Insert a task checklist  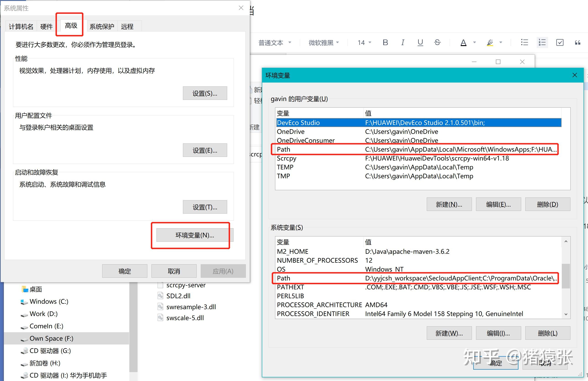coord(559,42)
